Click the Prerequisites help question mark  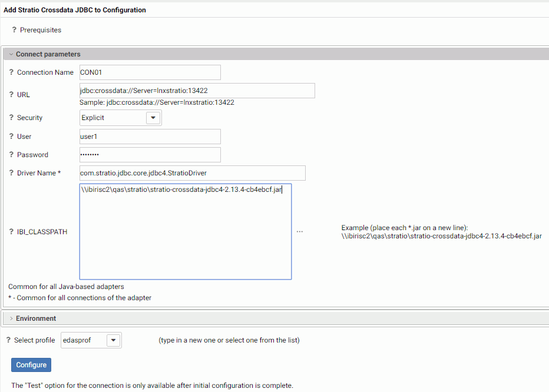click(14, 30)
